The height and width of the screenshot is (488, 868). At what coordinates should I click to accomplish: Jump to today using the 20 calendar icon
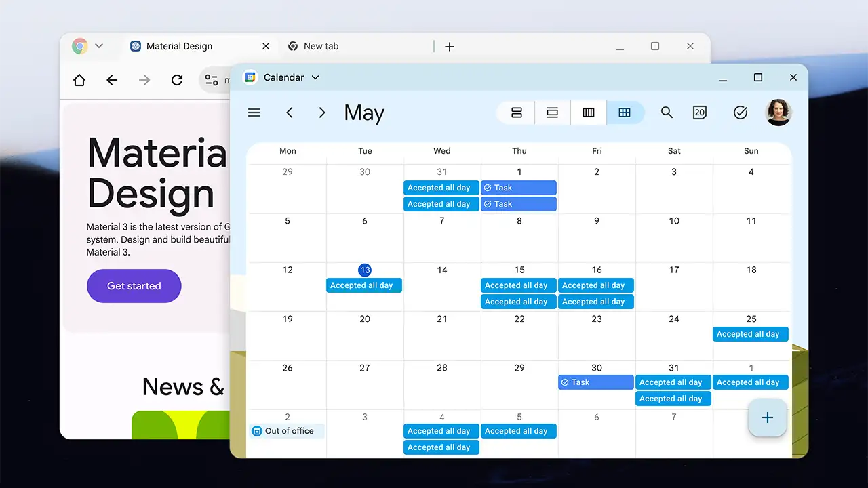[700, 113]
